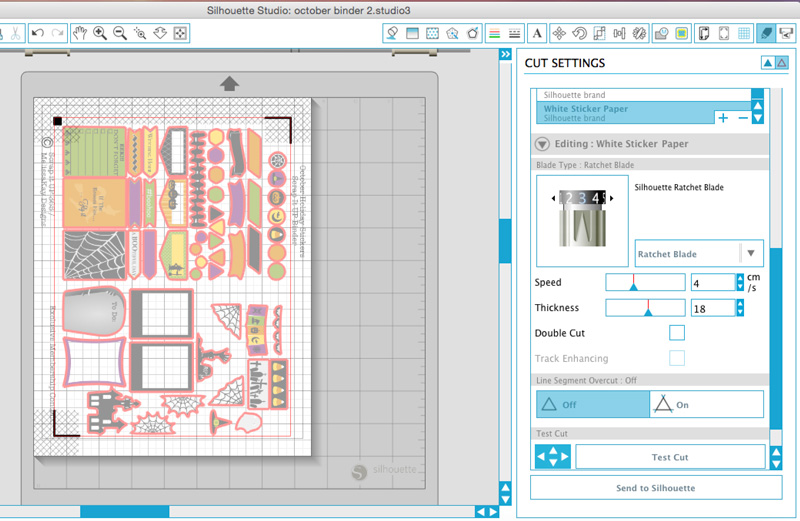Open the Registration Marks panel

(x=724, y=34)
